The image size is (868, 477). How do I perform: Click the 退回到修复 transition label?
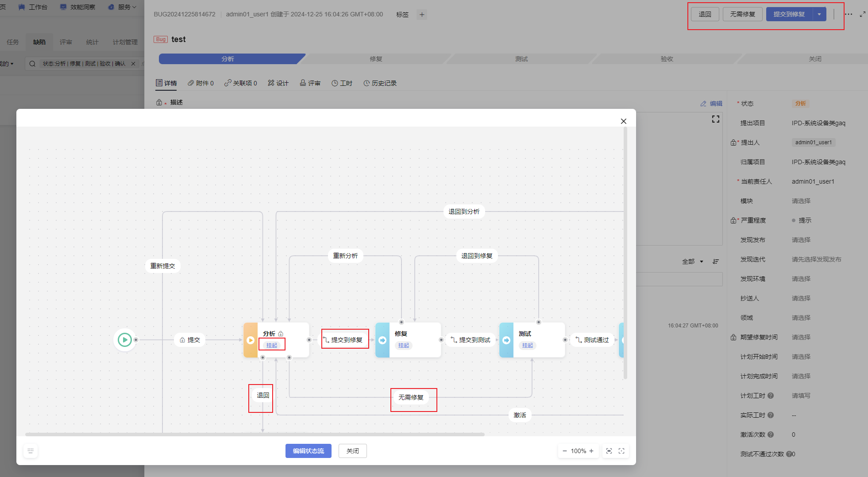click(477, 256)
